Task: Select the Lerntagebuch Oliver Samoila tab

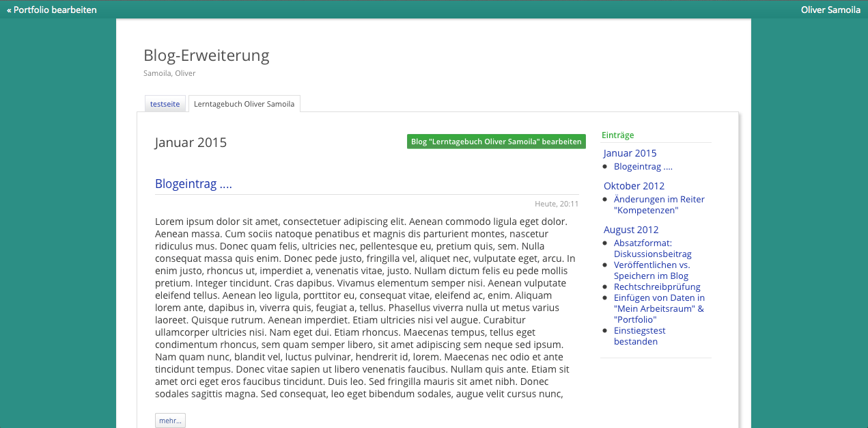Action: pos(244,104)
